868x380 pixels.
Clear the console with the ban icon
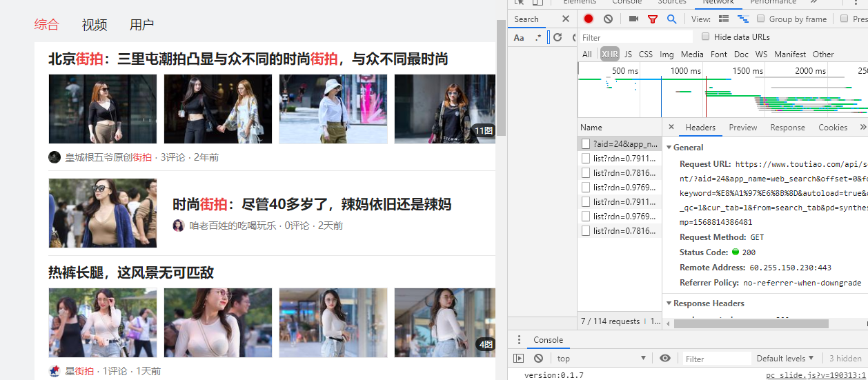538,359
